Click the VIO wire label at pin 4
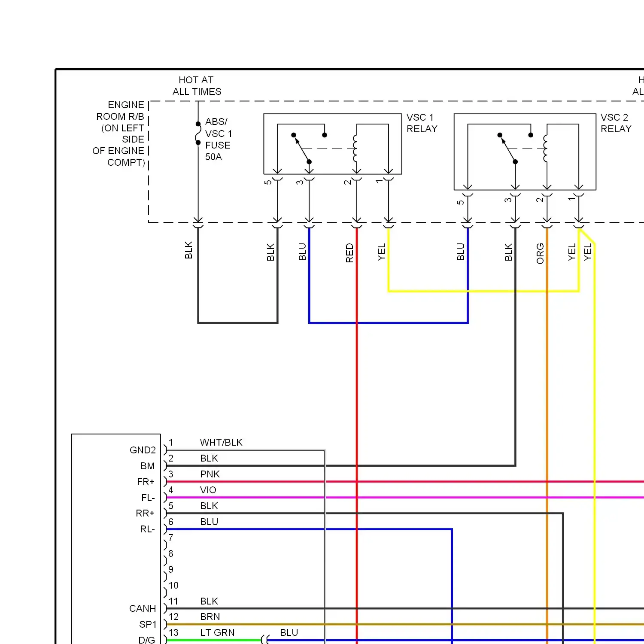 (208, 490)
